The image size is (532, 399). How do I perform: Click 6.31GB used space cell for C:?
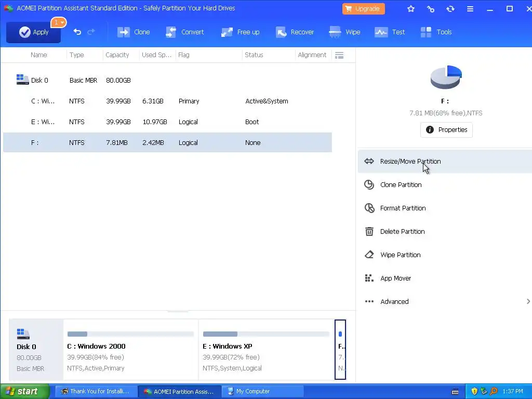click(x=153, y=101)
